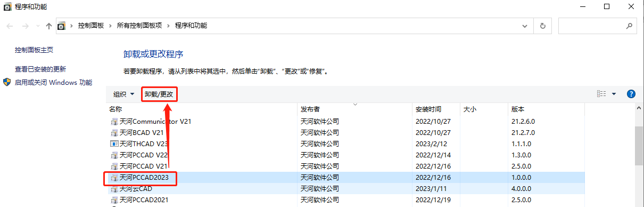
Task: Select 所有控制面板项 in the address breadcrumb
Action: point(139,26)
